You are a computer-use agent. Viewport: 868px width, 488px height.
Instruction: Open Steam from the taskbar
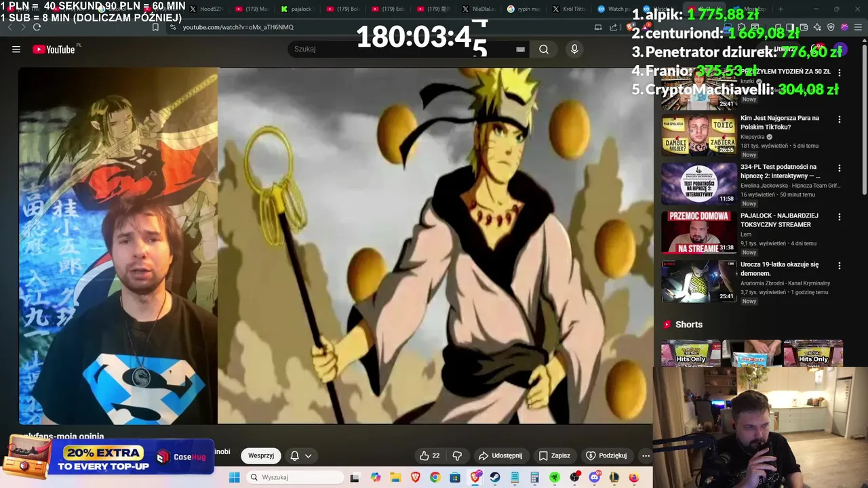tap(495, 477)
